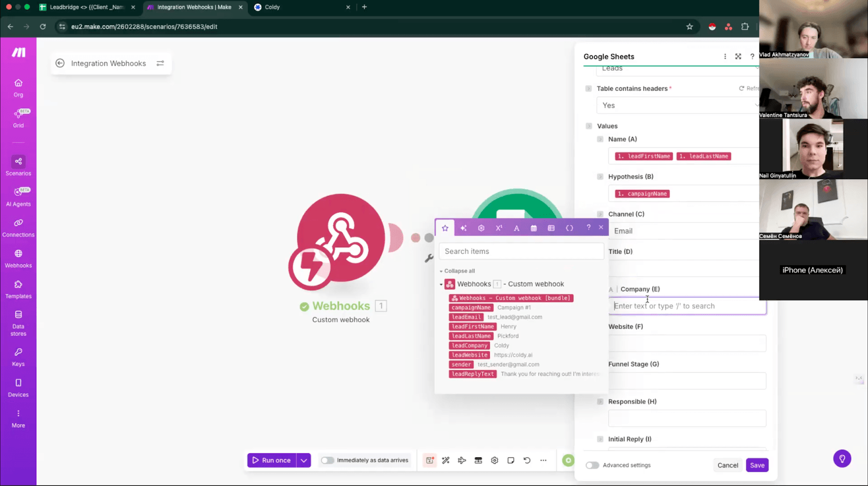868x486 pixels.
Task: Click the Webhooks custom webhook module
Action: pos(340,239)
